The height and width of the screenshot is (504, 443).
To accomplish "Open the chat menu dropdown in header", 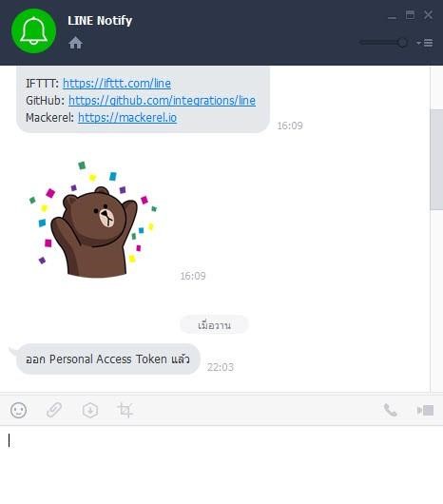I will 425,43.
